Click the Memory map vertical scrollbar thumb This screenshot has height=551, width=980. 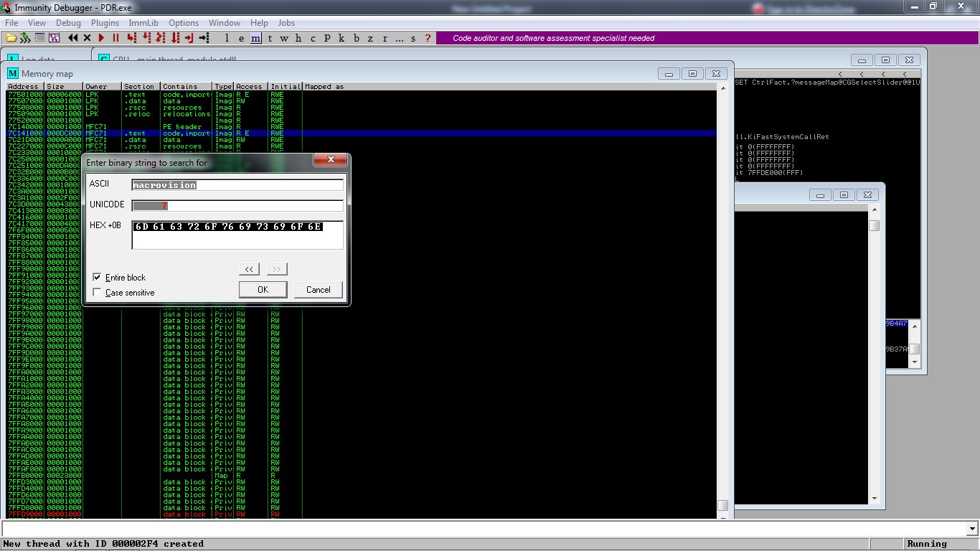[x=723, y=505]
